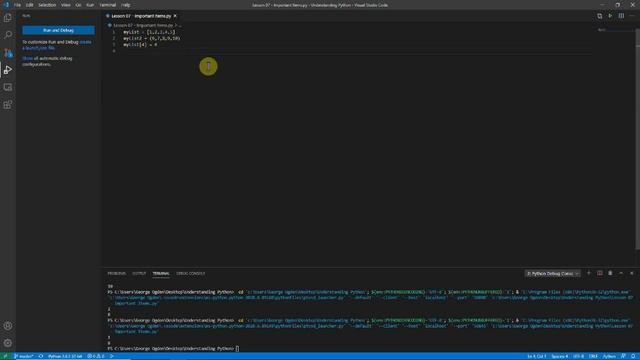Open the Selection menu
640x360 pixels.
[x=47, y=5]
